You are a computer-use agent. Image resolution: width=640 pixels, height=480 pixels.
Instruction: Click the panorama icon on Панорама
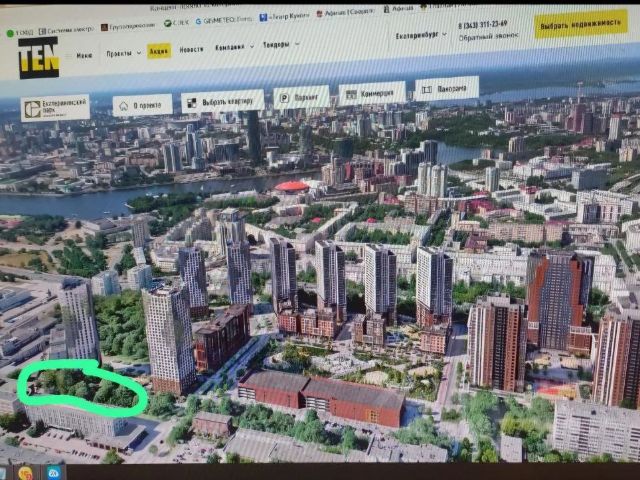pyautogui.click(x=427, y=89)
